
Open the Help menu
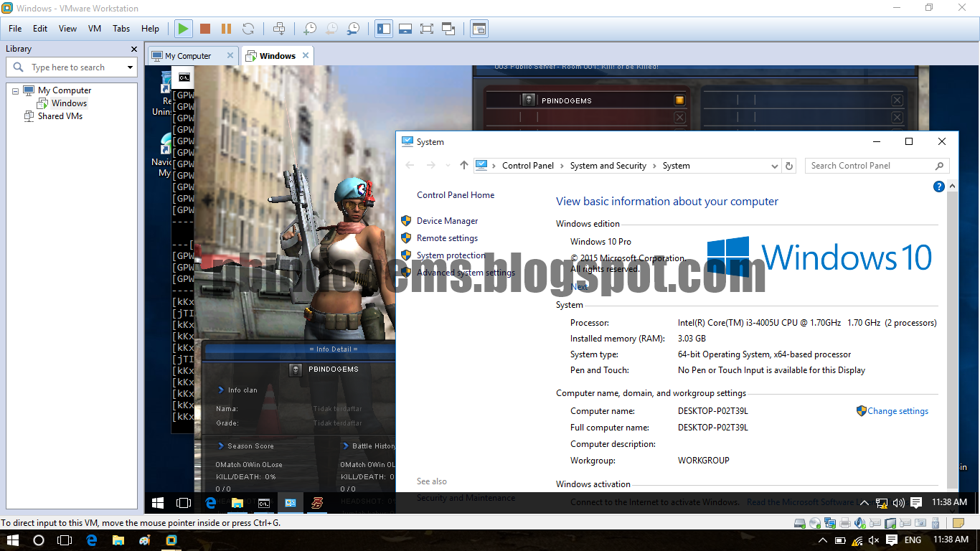(x=150, y=29)
